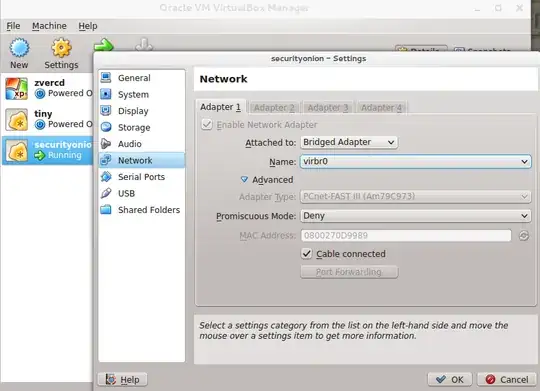Toggle the Cable connected checkbox
The image size is (540, 391).
click(307, 254)
